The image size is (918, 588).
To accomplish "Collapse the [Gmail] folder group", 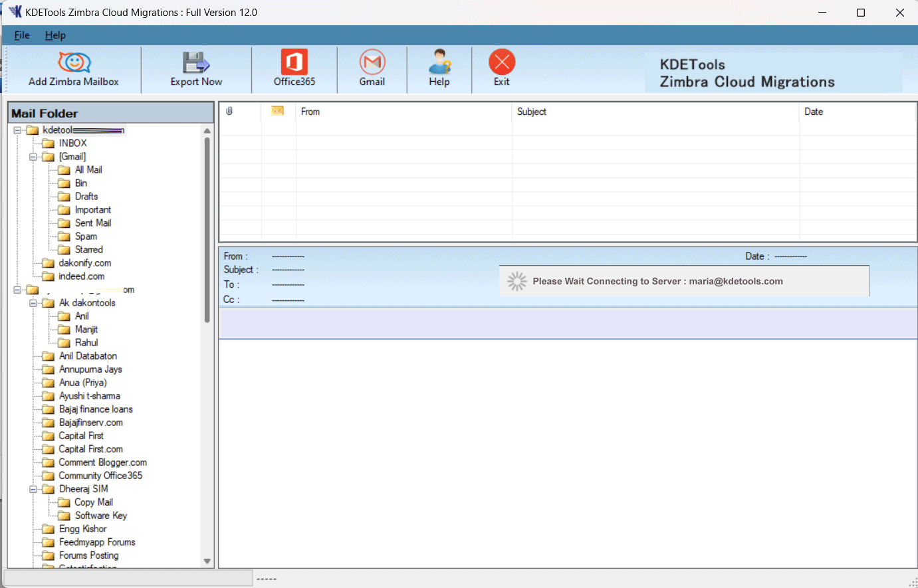I will point(33,156).
